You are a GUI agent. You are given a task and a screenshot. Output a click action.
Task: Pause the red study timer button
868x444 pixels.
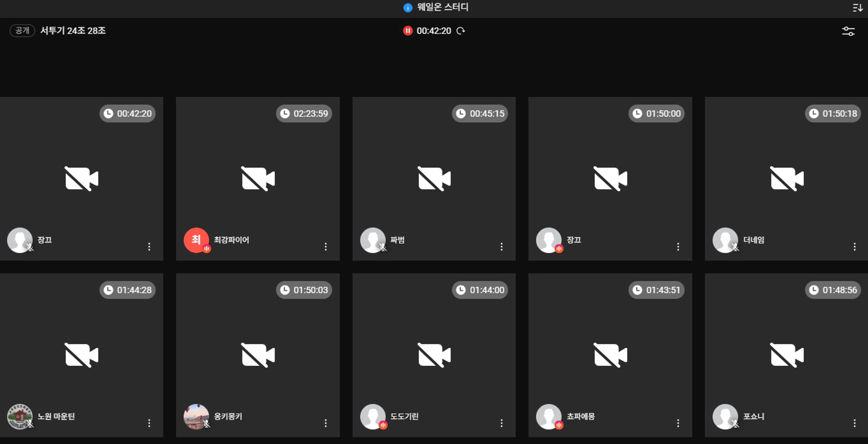408,31
